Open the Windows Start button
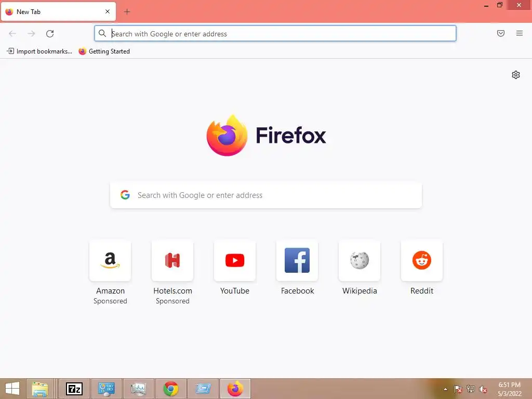Viewport: 532px width, 399px height. [12, 389]
